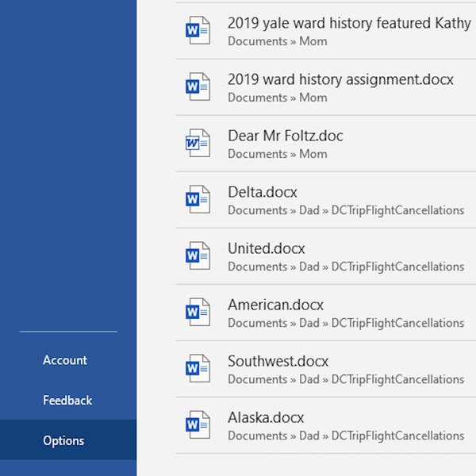476x476 pixels.
Task: Select the Alaska.docx document title
Action: click(x=266, y=417)
